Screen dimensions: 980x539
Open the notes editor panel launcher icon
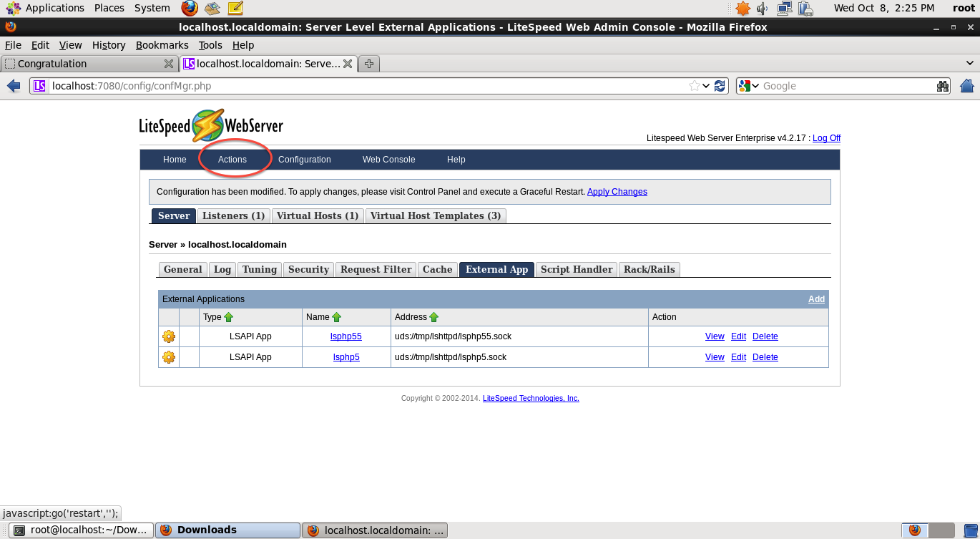click(x=235, y=9)
